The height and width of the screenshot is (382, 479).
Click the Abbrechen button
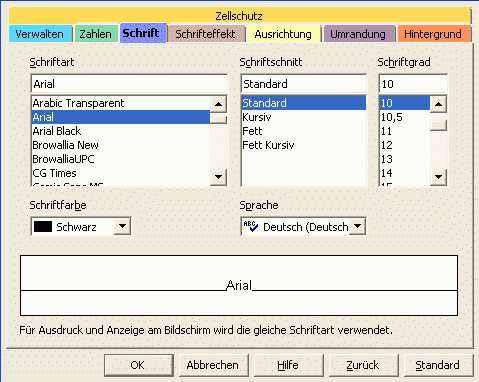[x=214, y=365]
